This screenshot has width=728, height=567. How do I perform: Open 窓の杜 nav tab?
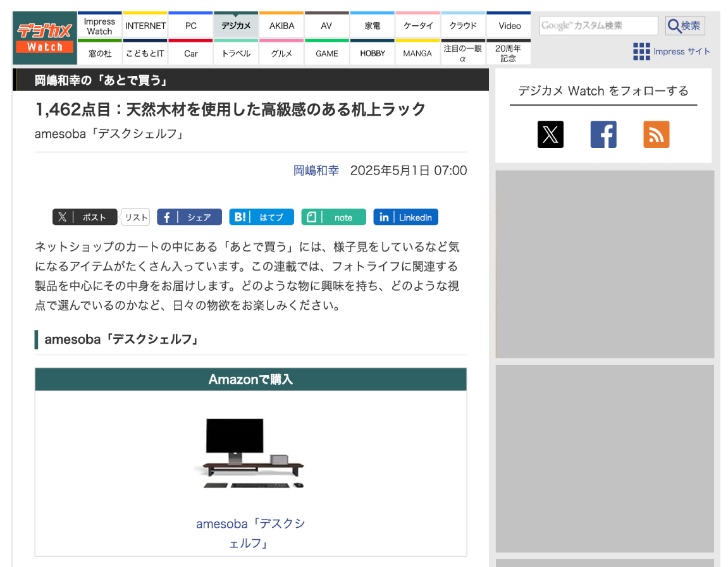(x=99, y=53)
